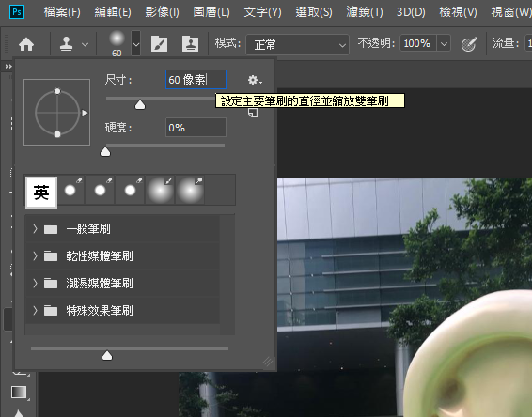This screenshot has width=532, height=417.
Task: Click the brush preview thumbnail showing 60
Action: (x=117, y=43)
